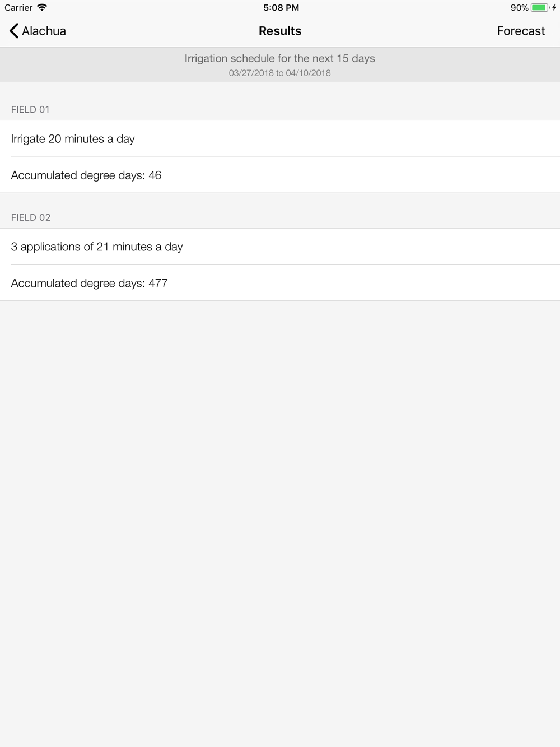Select the Irrigate 20 minutes a day row

coord(280,138)
